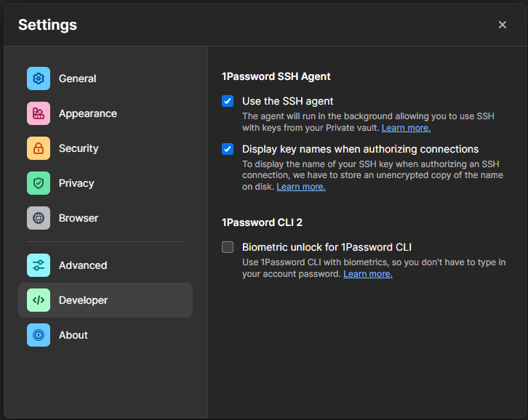Click Learn more about storing key names
The height and width of the screenshot is (420, 528).
coord(300,187)
